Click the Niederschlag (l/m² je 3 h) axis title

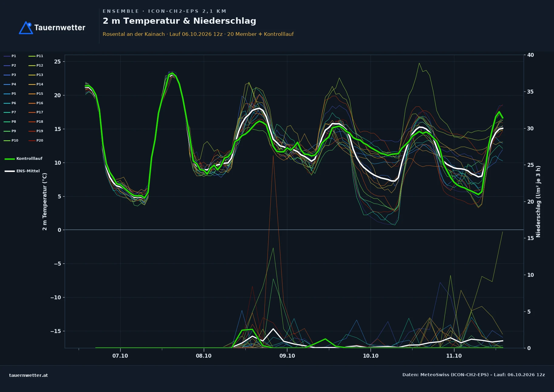[x=538, y=201]
